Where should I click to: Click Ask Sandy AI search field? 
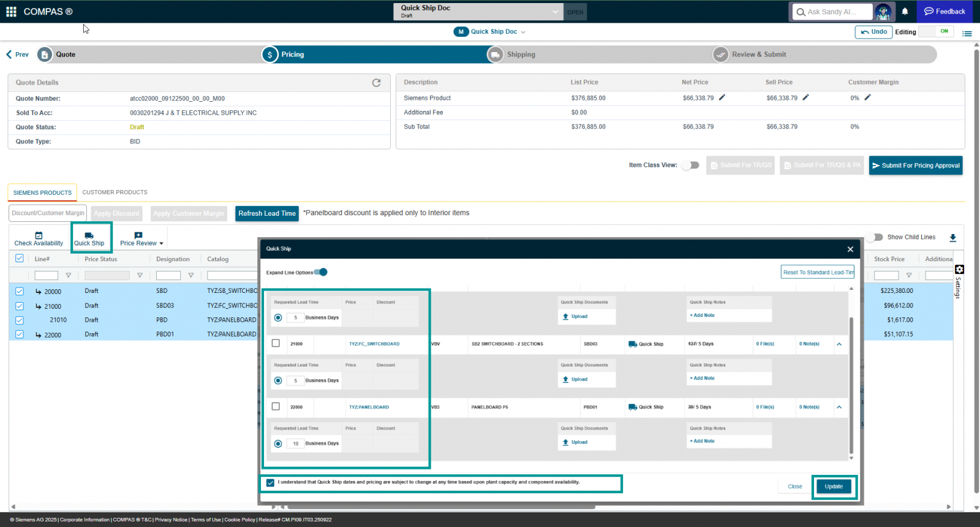coord(832,12)
